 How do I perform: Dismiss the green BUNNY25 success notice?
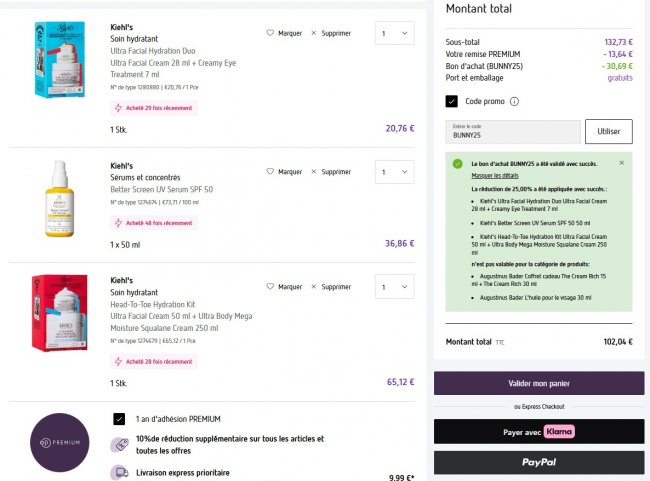tap(621, 162)
